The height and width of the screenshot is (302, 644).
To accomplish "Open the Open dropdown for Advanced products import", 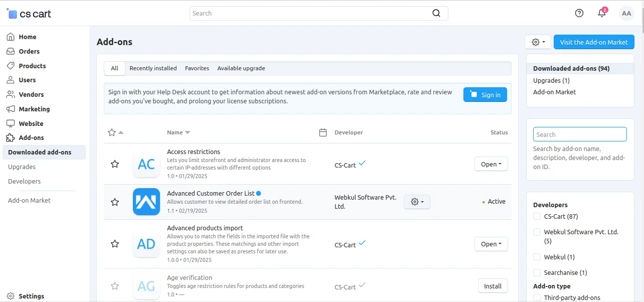I will pyautogui.click(x=491, y=244).
